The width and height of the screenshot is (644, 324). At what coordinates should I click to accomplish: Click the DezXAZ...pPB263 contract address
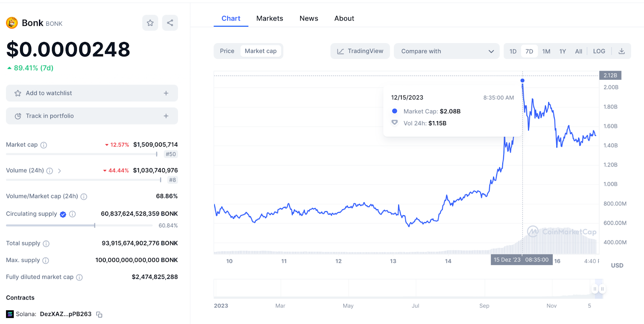coord(66,314)
